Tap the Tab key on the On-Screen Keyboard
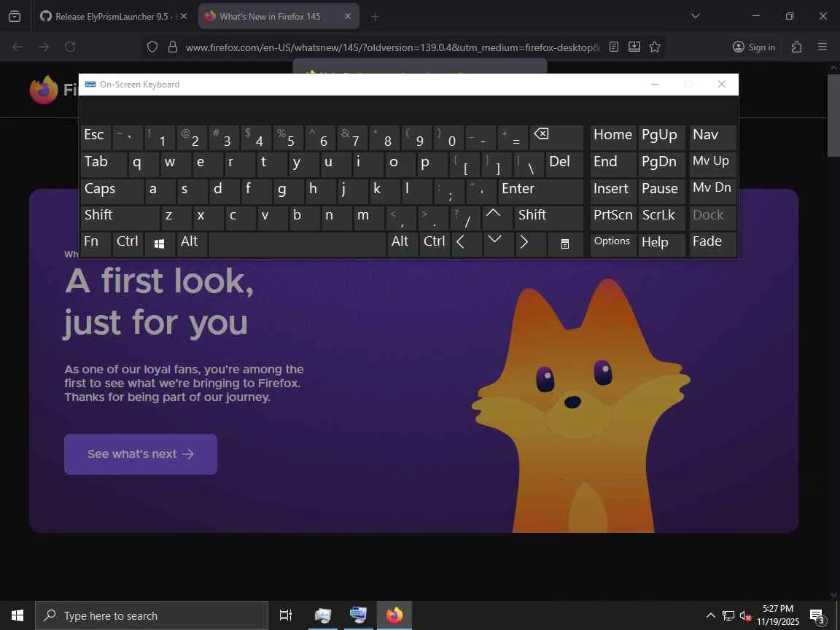Screen dimensions: 840x630 (x=104, y=165)
